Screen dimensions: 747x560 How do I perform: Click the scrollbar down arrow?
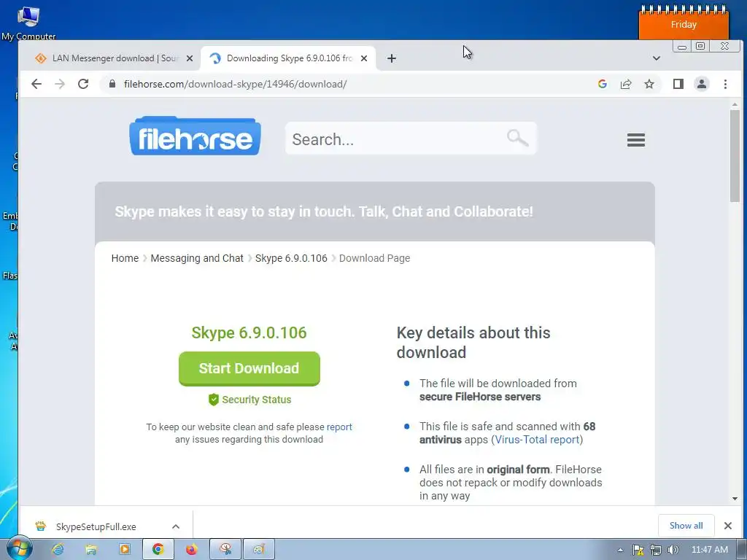(x=735, y=499)
